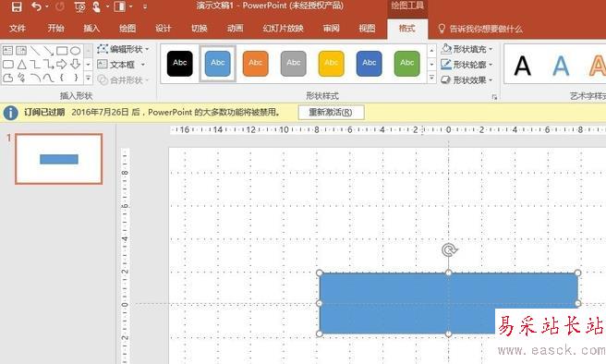Select the vertical text box shape

(x=21, y=50)
